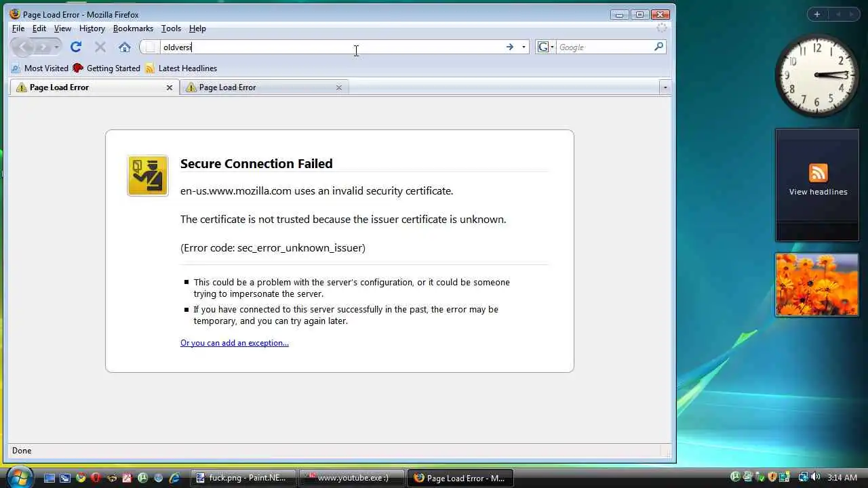The image size is (868, 488).
Task: Open the Help menu
Action: pyautogui.click(x=197, y=28)
